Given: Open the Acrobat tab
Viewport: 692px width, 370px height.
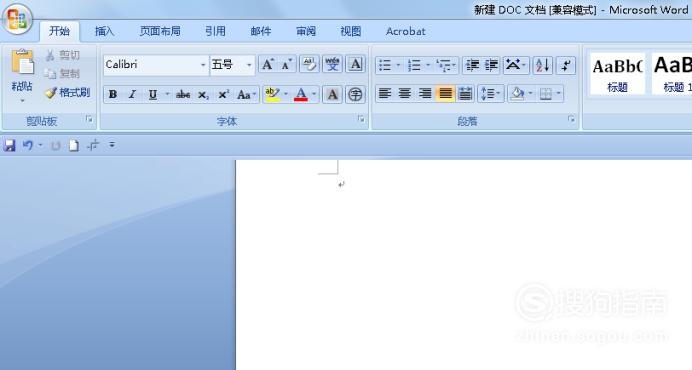Looking at the screenshot, I should (406, 31).
